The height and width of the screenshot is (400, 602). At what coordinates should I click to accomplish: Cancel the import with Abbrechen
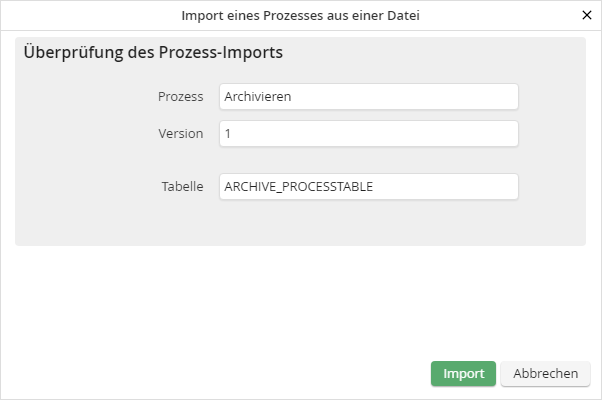pyautogui.click(x=545, y=374)
